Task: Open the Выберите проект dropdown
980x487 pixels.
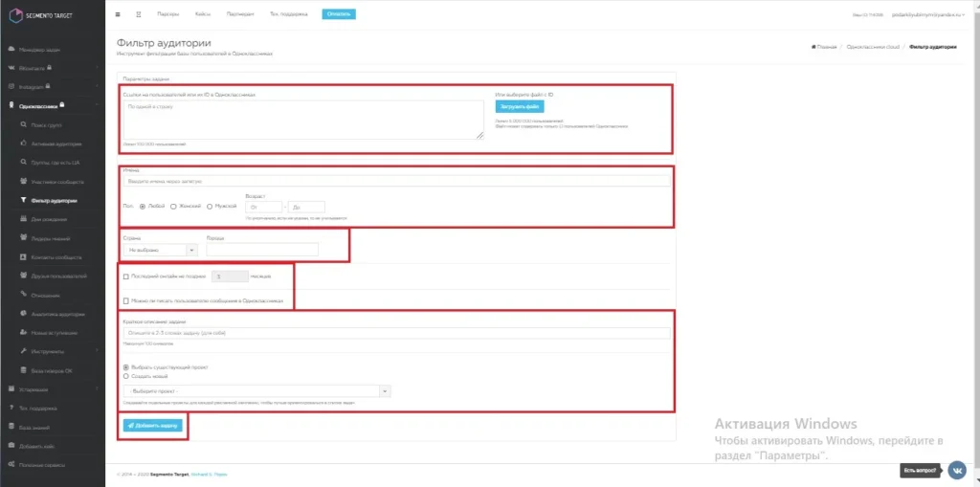Action: click(256, 390)
